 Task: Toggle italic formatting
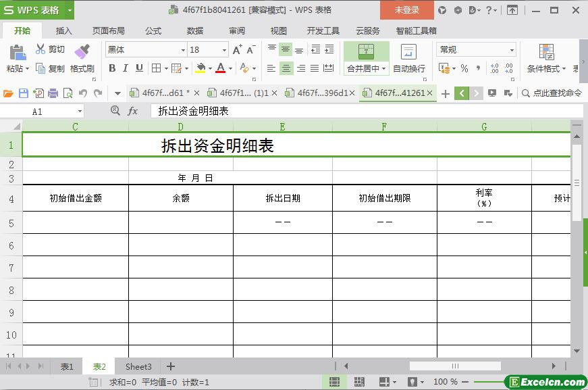(126, 68)
